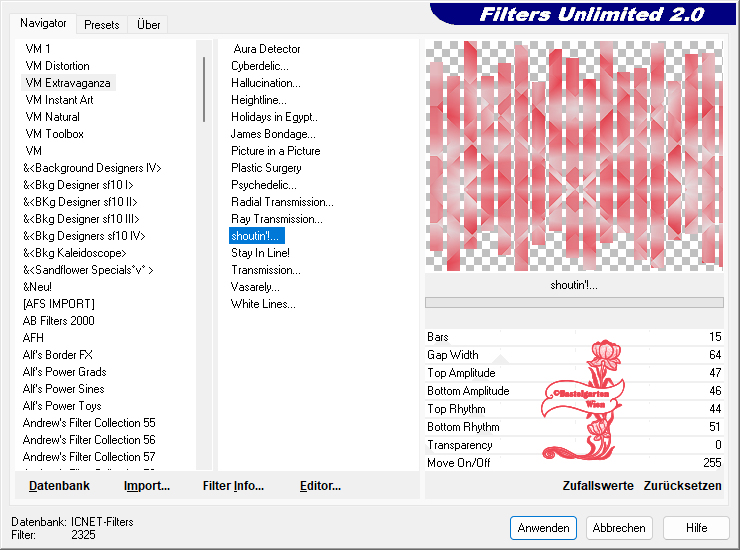The image size is (740, 550).
Task: Select &<Bkg Designers sf10 IV> category
Action: click(x=84, y=236)
